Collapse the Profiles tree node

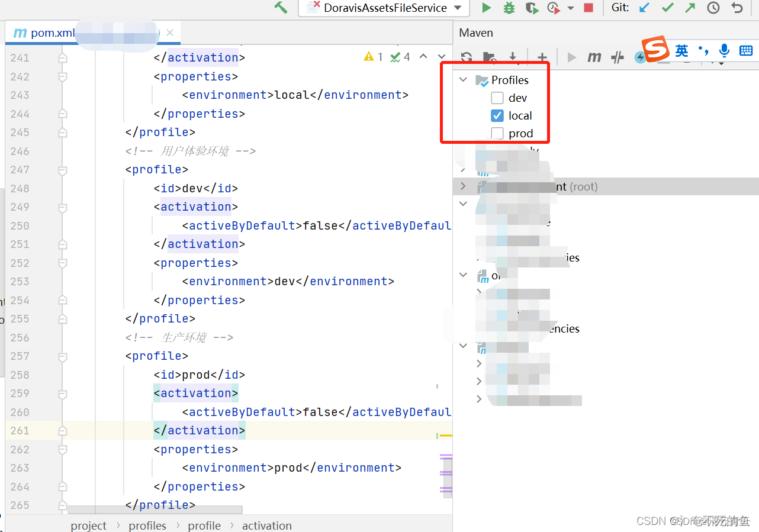point(464,80)
